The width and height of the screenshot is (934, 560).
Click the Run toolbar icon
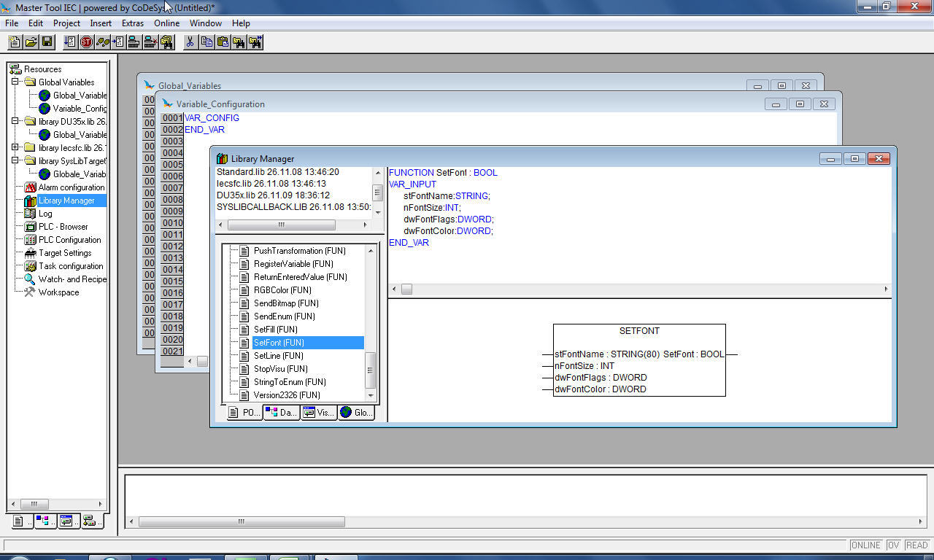tap(71, 42)
